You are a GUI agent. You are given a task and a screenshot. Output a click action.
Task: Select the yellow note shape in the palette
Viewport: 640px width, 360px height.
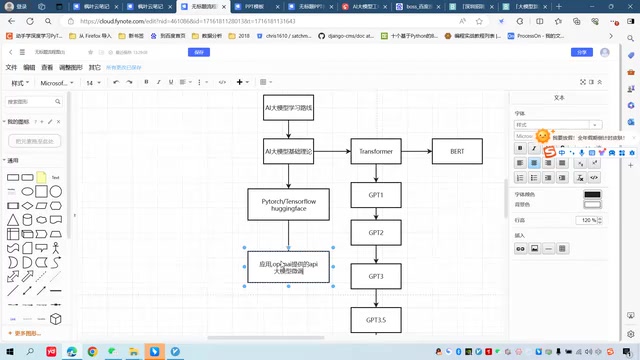[41, 177]
